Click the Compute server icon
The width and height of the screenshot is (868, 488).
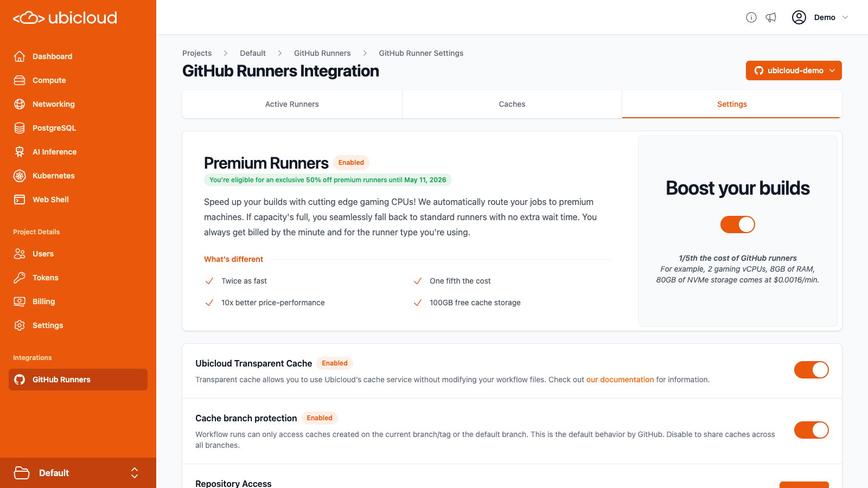(x=20, y=80)
